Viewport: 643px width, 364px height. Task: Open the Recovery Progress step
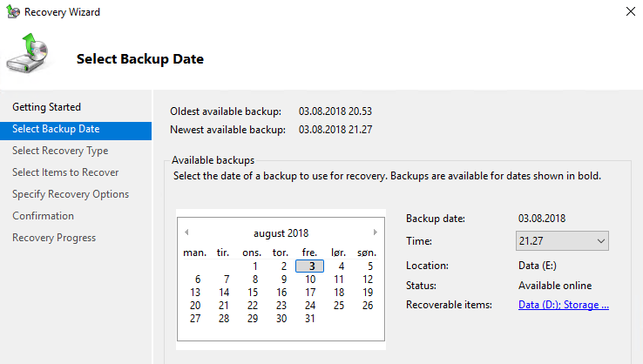[54, 238]
